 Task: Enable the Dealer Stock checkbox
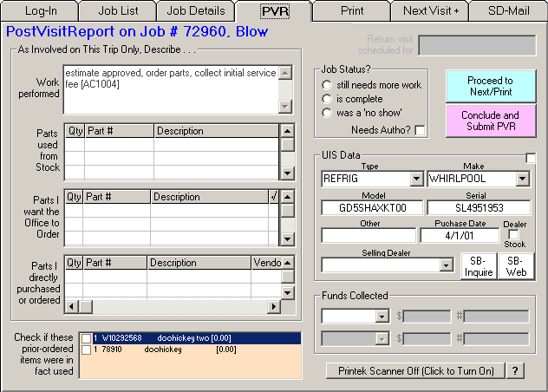[514, 234]
